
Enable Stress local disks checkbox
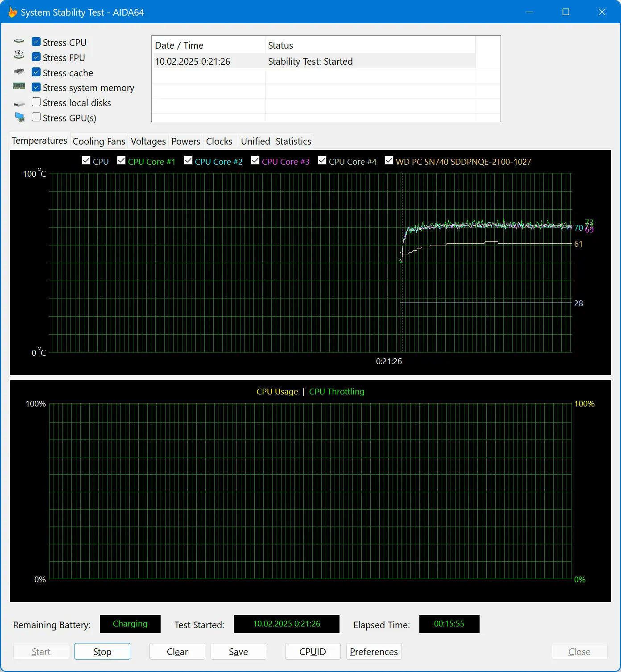[36, 102]
